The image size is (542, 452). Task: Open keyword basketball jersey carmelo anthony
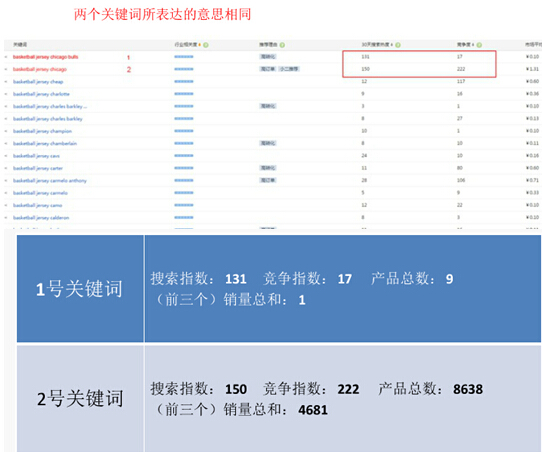pyautogui.click(x=50, y=181)
